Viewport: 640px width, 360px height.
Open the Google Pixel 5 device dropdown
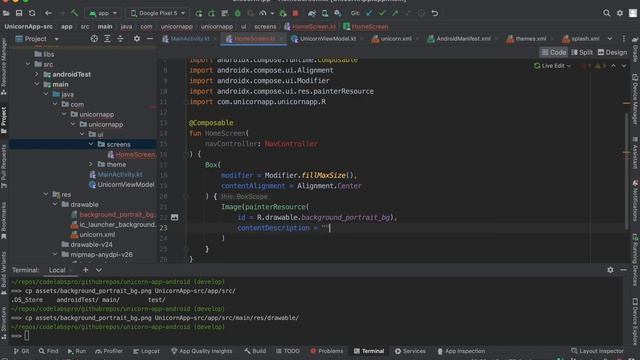click(158, 13)
